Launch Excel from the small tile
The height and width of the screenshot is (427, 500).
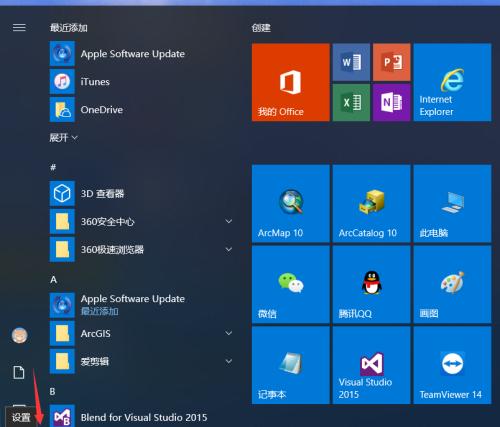pos(351,102)
